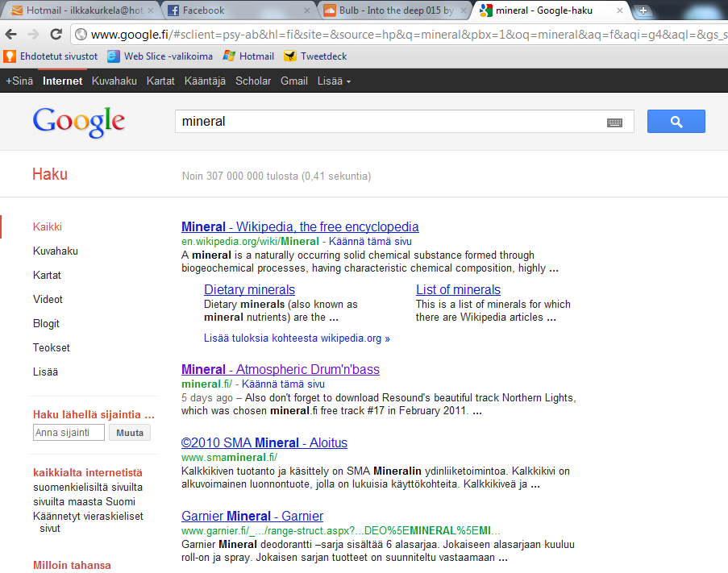
Task: Select Milloin tahansa time filter
Action: point(72,565)
